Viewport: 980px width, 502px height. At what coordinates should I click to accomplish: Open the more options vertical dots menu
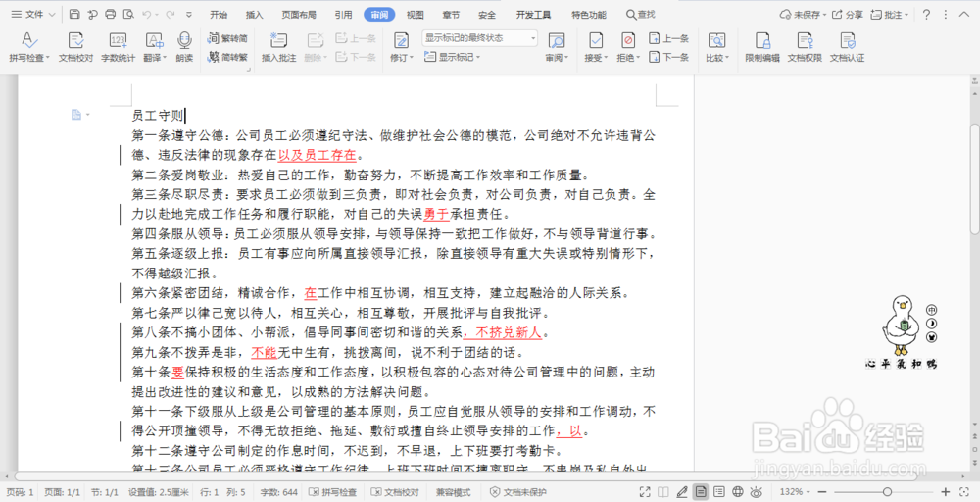pyautogui.click(x=947, y=15)
